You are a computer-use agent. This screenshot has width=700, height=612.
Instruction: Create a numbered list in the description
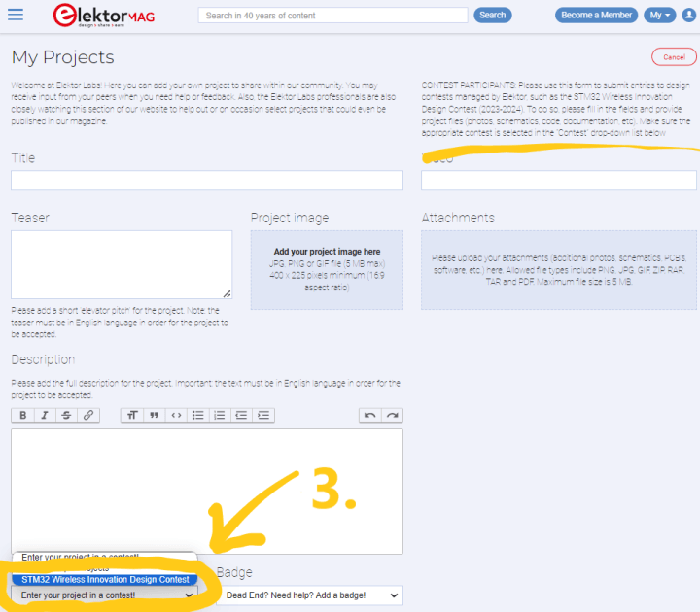[220, 415]
